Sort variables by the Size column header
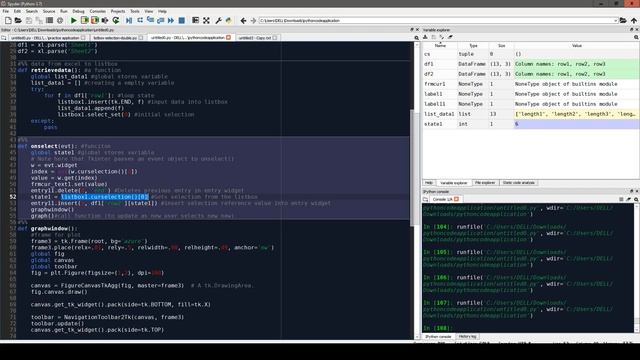The image size is (640, 360). [502, 46]
